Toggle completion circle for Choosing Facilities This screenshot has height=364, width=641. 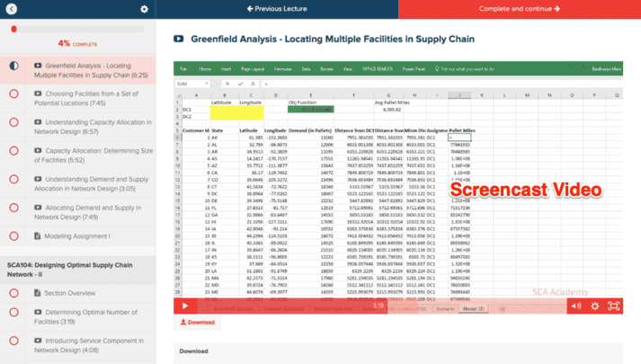click(13, 94)
